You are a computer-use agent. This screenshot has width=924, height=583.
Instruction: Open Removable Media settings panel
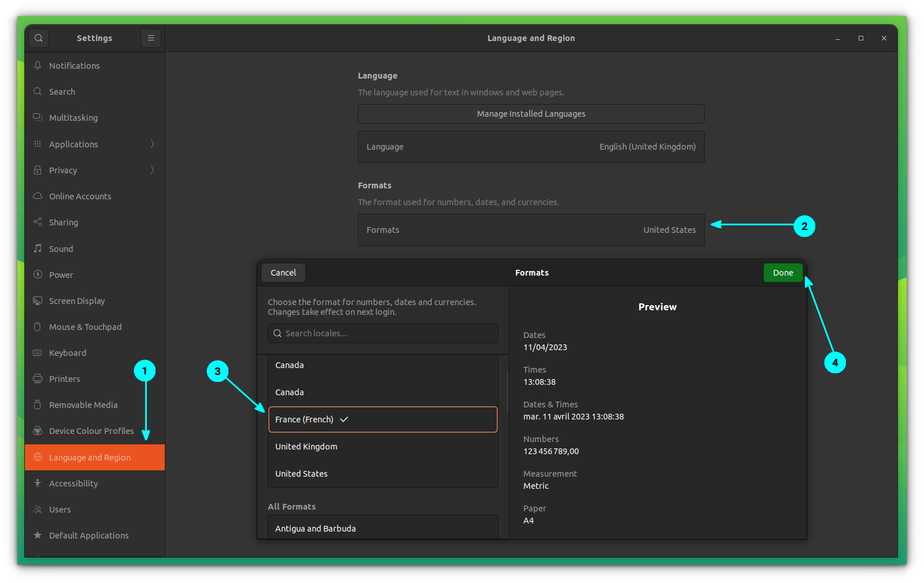click(x=95, y=404)
